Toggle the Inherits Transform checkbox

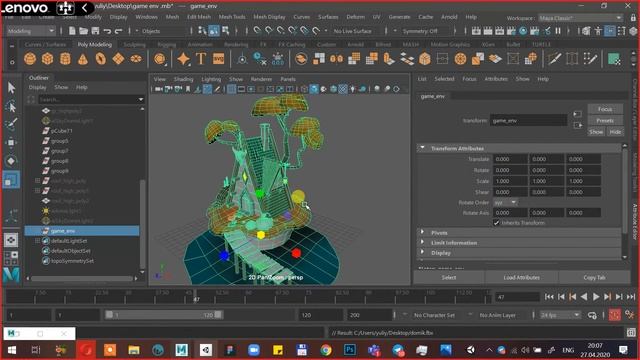pos(496,223)
